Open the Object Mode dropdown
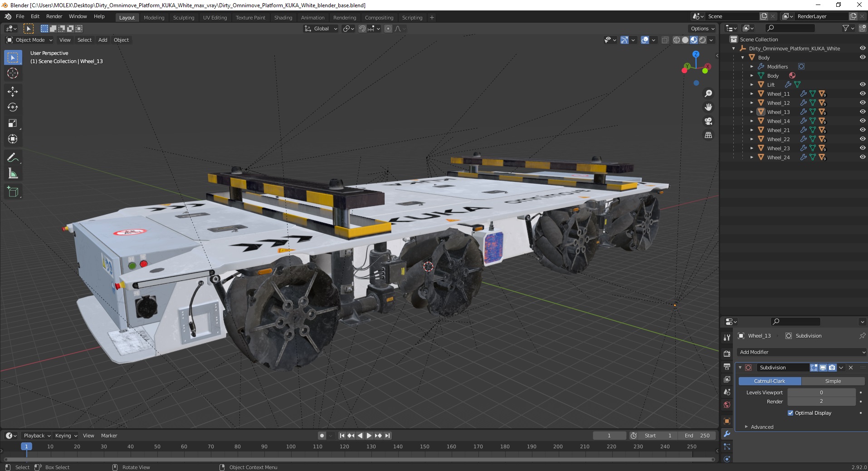Screen dimensions: 868x471 tap(29, 40)
